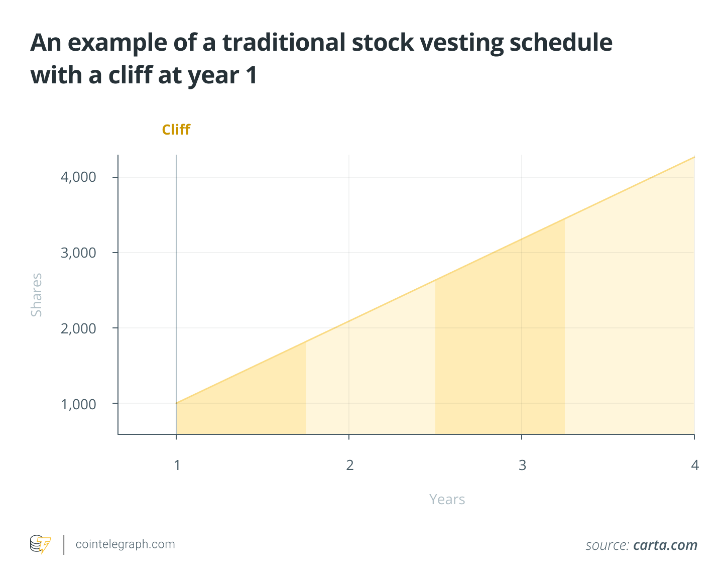728x585 pixels.
Task: Click the vertical Shares axis title
Action: 37,295
